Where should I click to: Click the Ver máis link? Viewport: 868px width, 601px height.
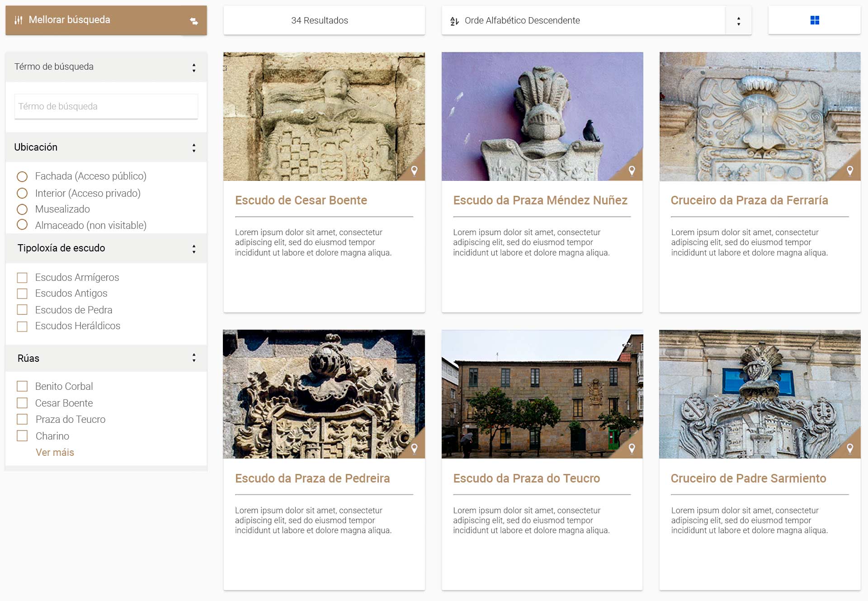[55, 452]
